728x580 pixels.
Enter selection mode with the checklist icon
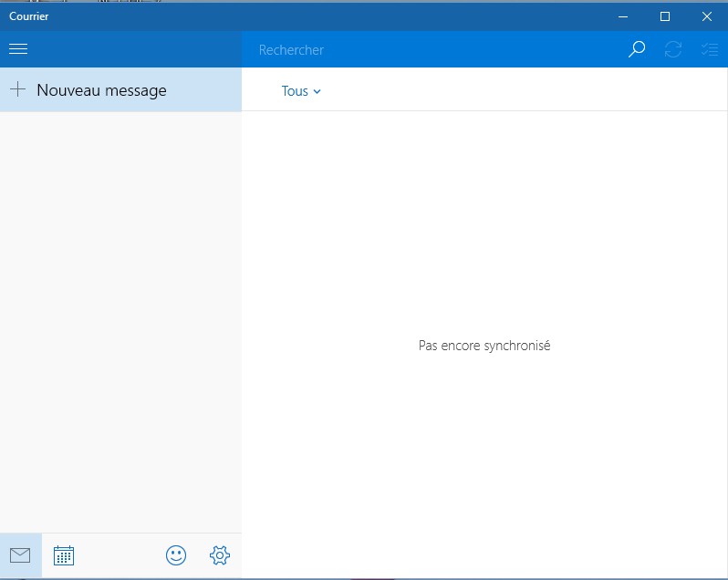[x=709, y=50]
